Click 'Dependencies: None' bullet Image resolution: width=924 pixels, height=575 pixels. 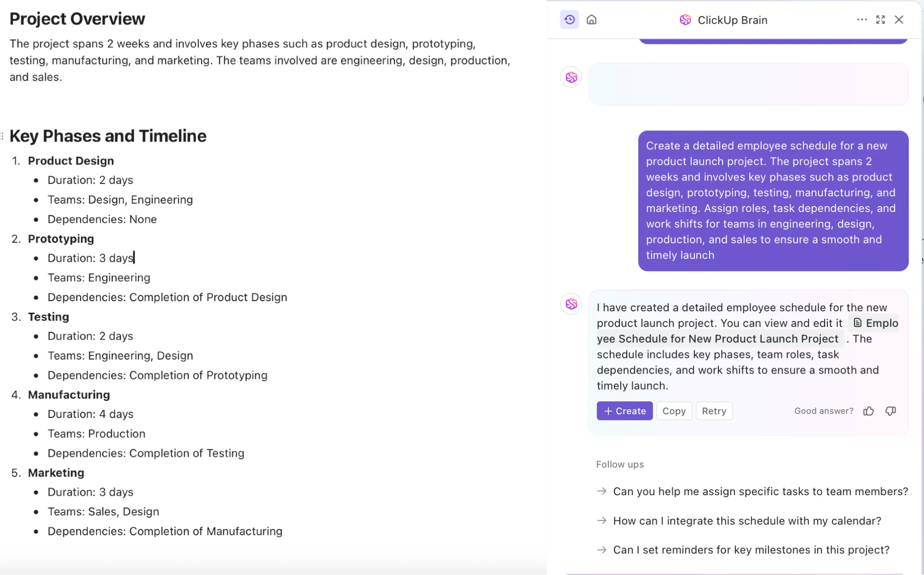[102, 219]
